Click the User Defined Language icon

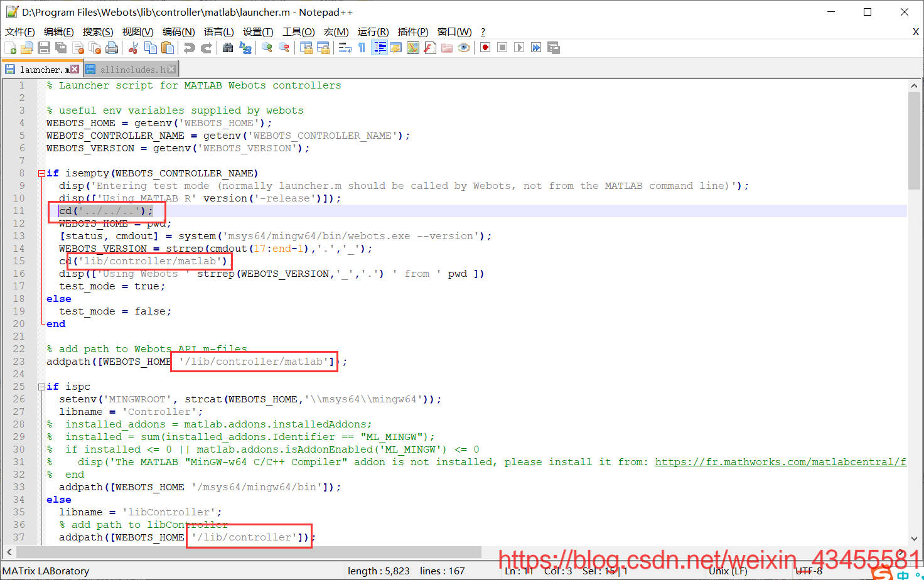pyautogui.click(x=396, y=48)
